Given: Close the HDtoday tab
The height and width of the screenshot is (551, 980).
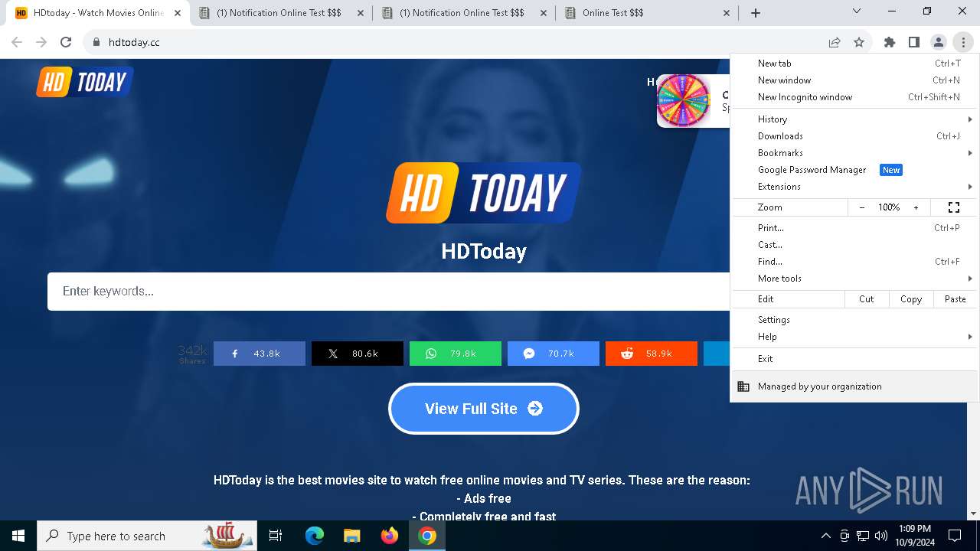Looking at the screenshot, I should coord(178,13).
